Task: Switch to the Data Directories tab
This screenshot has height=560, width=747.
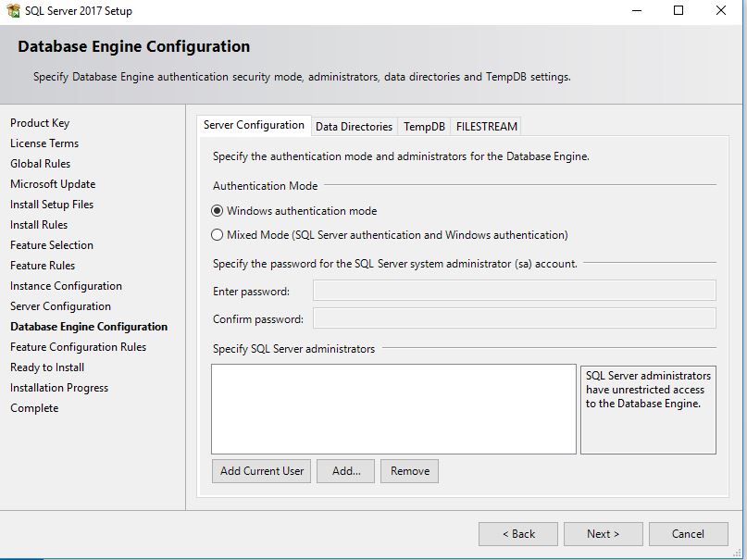Action: click(x=354, y=126)
